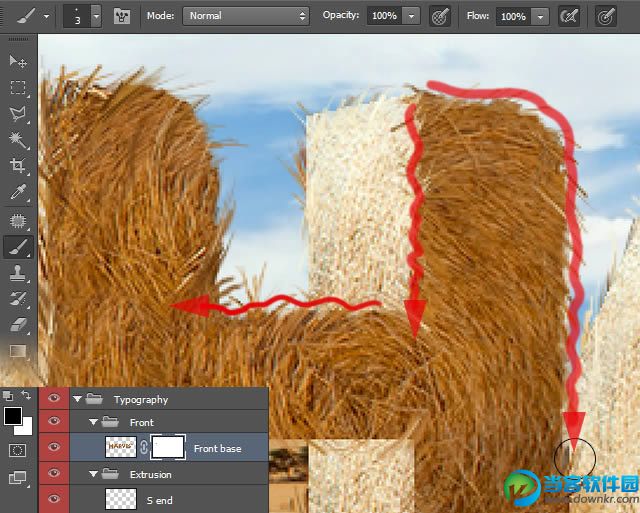
Task: Hide the Front group
Action: click(54, 421)
